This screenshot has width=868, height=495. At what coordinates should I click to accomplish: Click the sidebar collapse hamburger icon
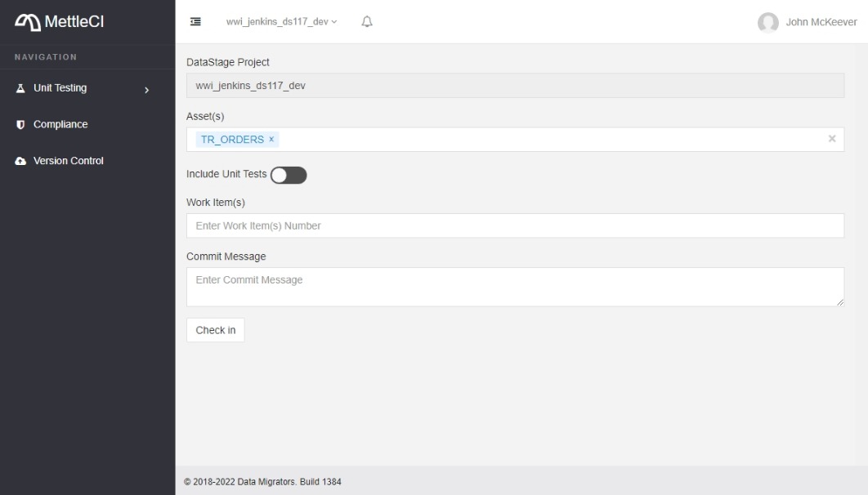(x=195, y=21)
